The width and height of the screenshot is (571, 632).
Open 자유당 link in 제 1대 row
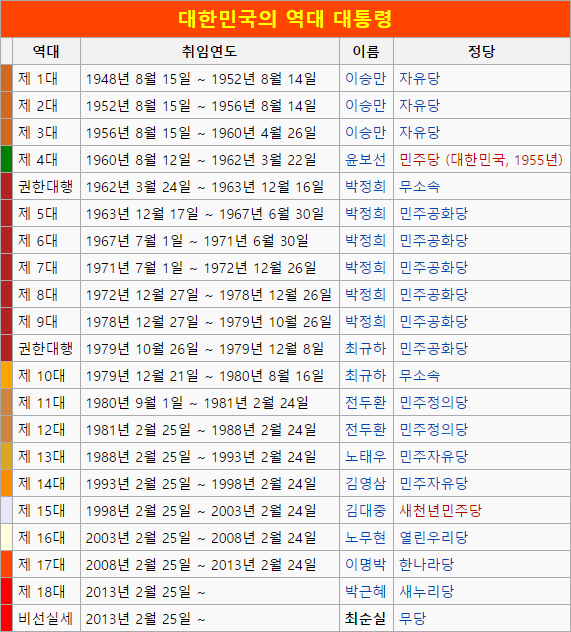click(419, 78)
